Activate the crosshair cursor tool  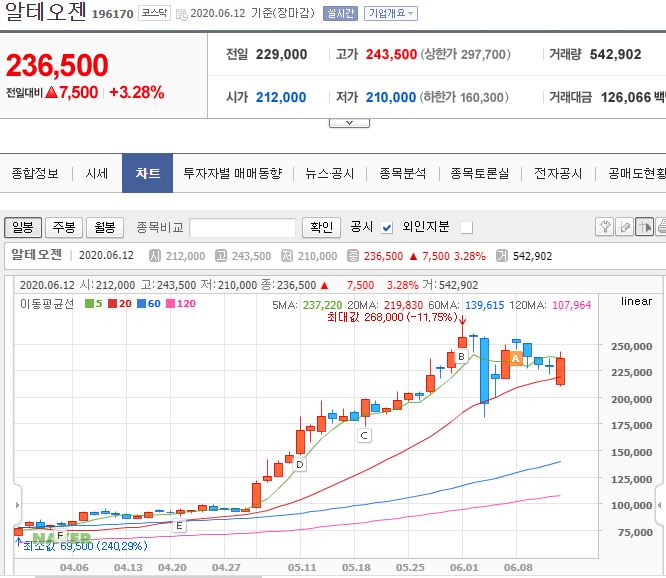[x=644, y=227]
